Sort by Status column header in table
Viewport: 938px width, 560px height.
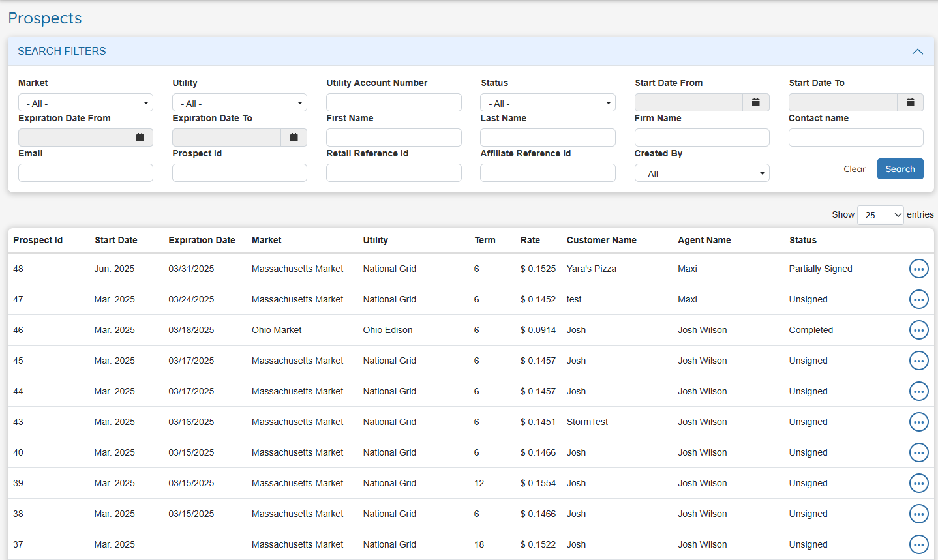[x=803, y=240]
